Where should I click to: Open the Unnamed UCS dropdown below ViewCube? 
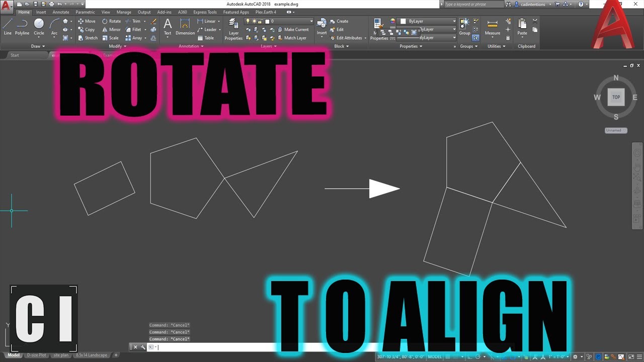click(x=616, y=130)
